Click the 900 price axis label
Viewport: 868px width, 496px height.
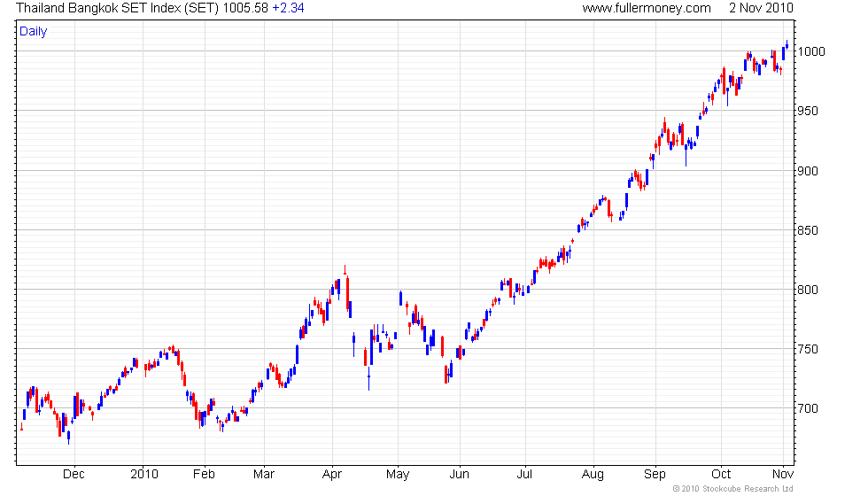tap(807, 171)
